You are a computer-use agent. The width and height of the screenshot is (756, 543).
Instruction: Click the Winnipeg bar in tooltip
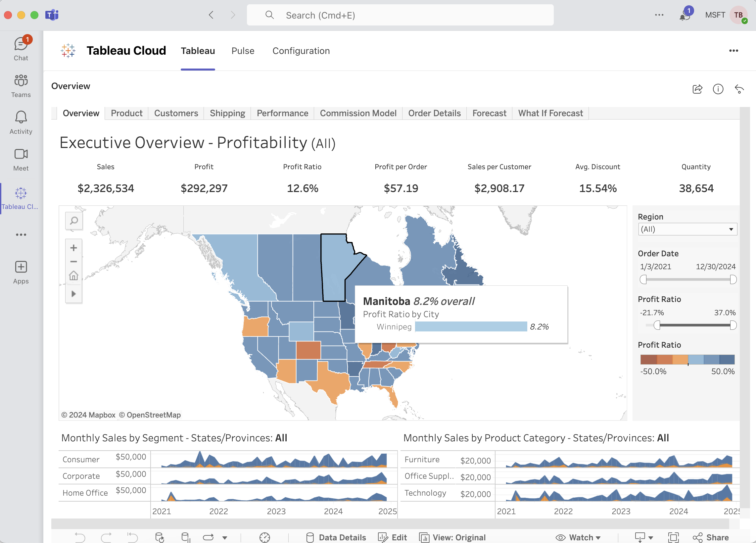tap(471, 326)
